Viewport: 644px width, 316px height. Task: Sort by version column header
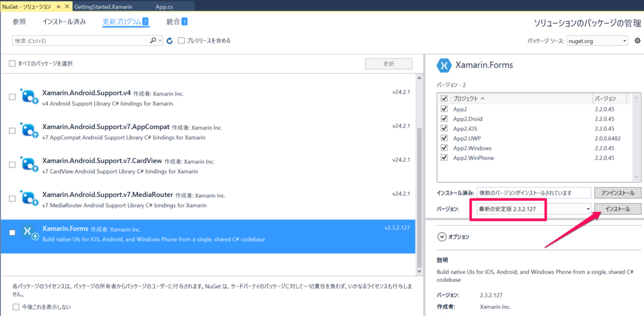606,99
